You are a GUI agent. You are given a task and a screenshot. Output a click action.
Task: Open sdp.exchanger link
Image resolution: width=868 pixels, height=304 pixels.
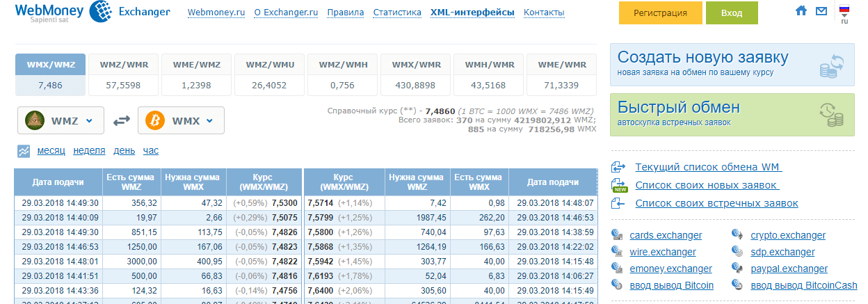(783, 252)
